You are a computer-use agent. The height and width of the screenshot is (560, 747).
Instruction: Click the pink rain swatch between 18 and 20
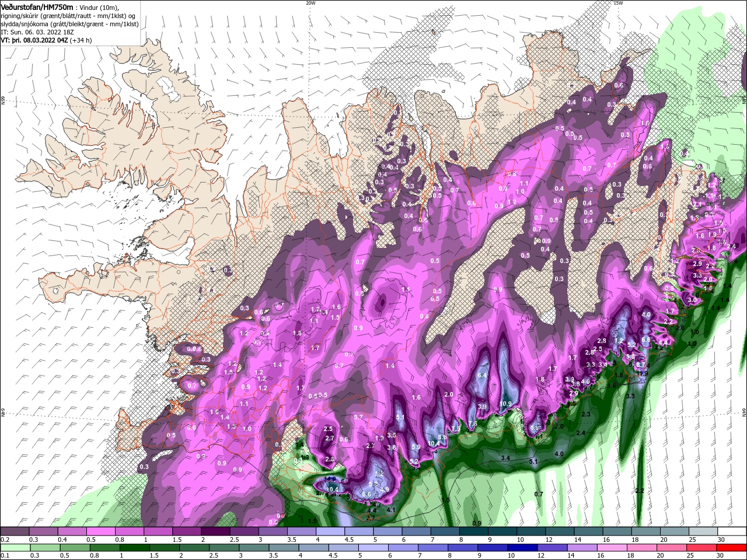[x=641, y=548]
